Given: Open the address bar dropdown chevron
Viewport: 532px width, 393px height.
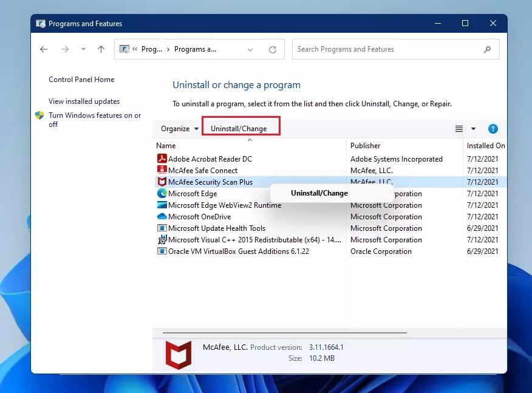Looking at the screenshot, I should [x=250, y=49].
